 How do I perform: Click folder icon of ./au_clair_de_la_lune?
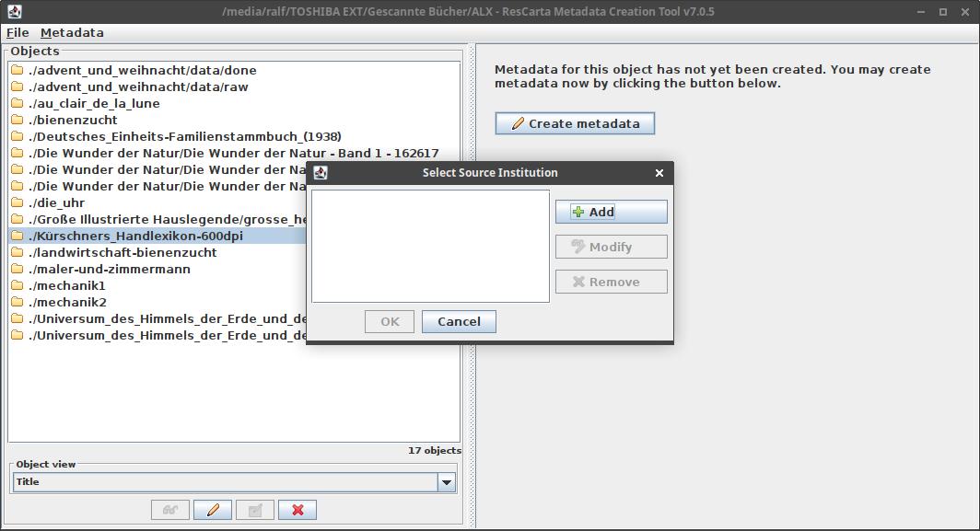tap(17, 102)
